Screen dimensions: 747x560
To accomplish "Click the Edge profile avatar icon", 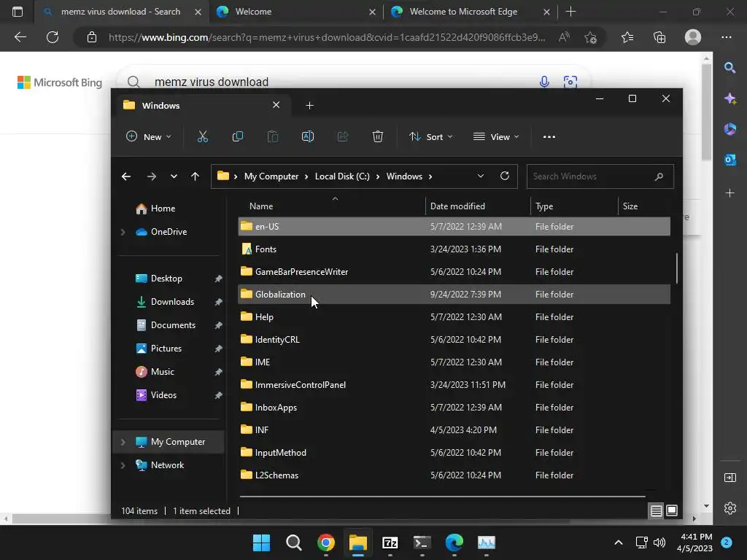I will pos(693,37).
